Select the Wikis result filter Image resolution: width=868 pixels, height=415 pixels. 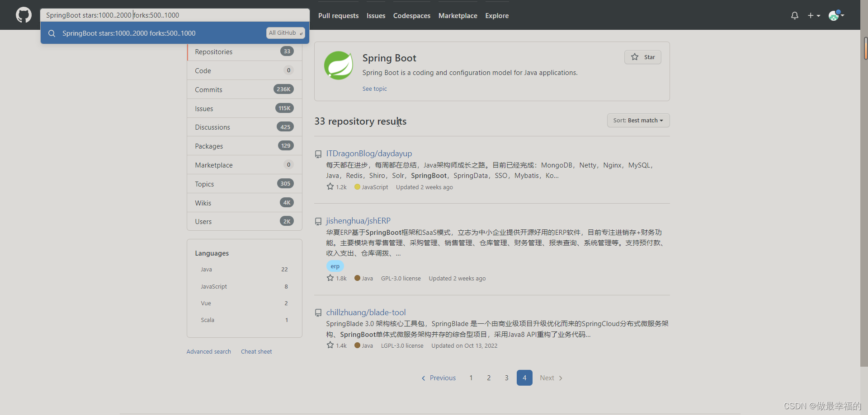(x=245, y=203)
